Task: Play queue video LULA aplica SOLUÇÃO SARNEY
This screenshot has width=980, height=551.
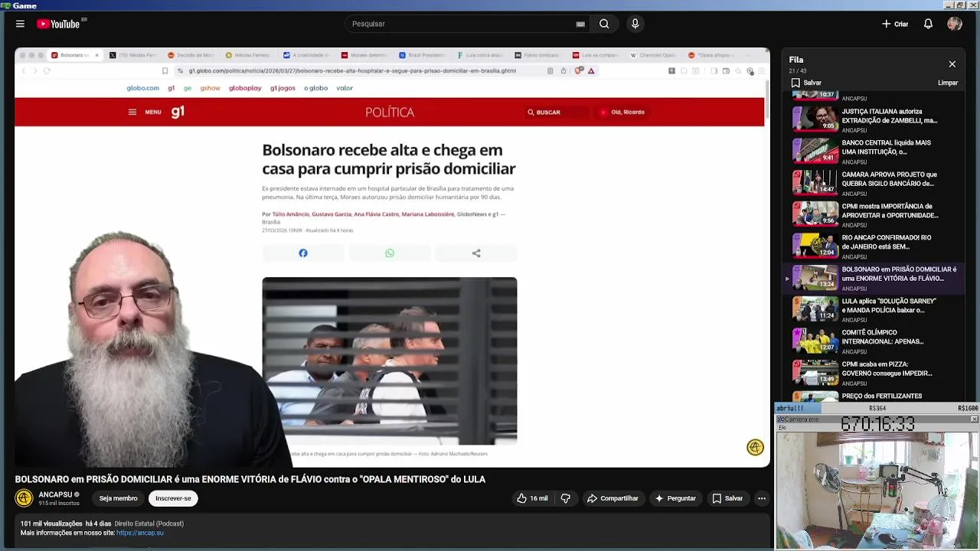Action: click(x=873, y=309)
